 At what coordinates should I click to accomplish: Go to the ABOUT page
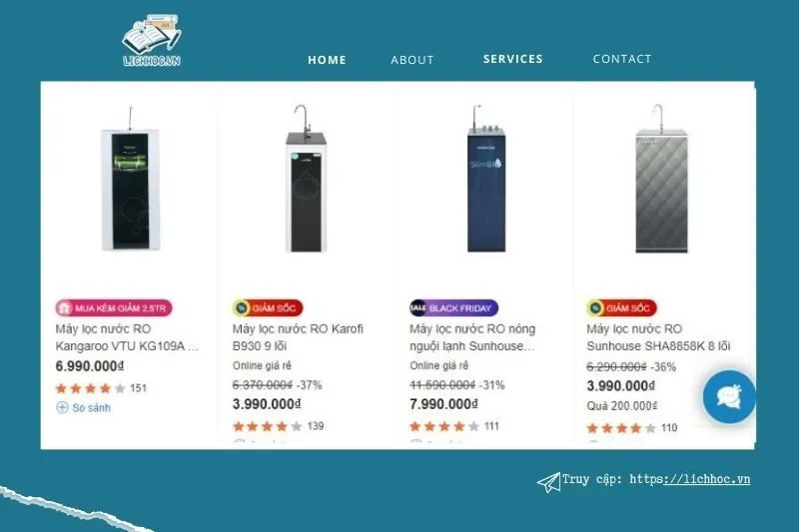point(412,60)
